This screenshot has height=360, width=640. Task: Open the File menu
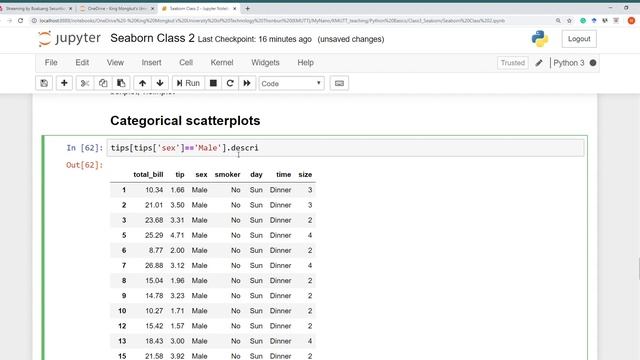[51, 62]
